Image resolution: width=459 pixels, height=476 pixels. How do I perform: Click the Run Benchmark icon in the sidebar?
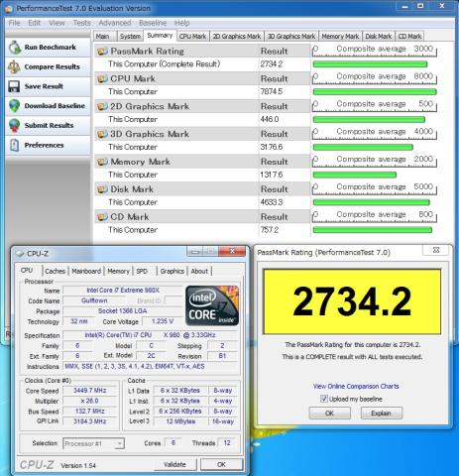tap(15, 48)
